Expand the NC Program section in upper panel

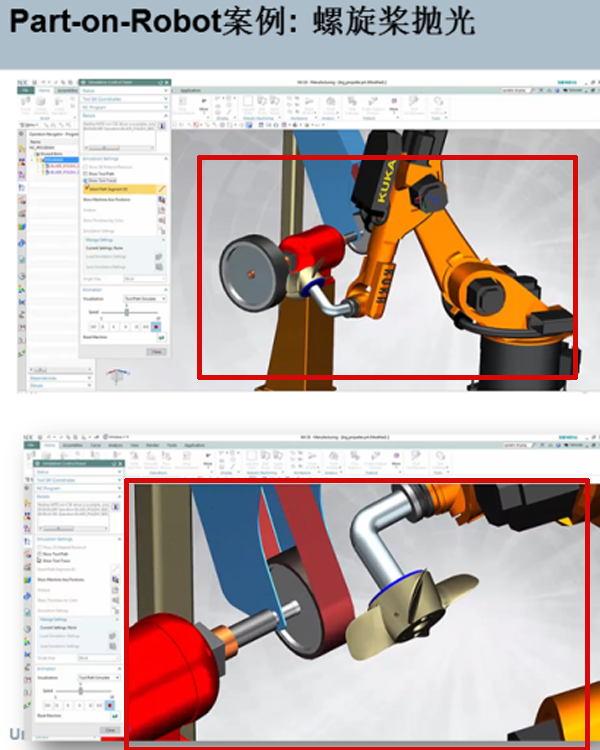coord(164,106)
